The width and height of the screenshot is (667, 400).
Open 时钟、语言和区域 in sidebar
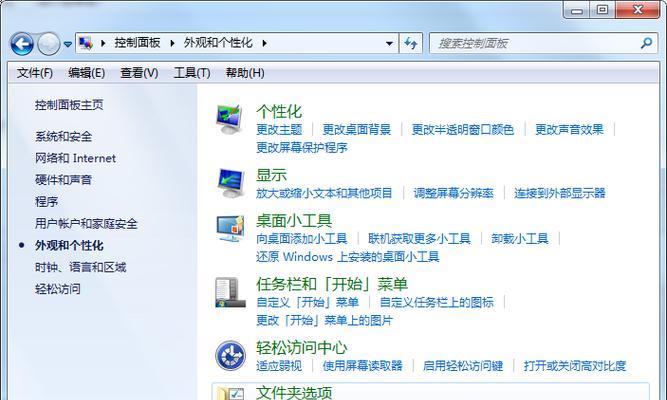tap(80, 267)
